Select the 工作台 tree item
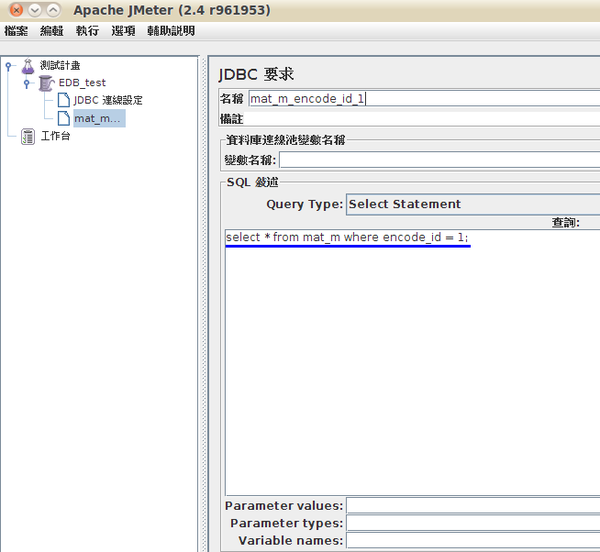The height and width of the screenshot is (552, 600). [x=55, y=136]
